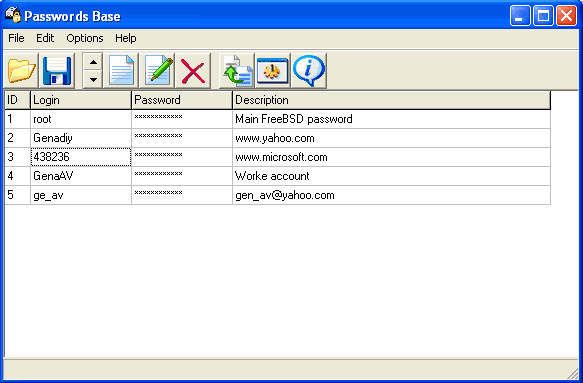
Task: Select ID cell 4
Action: [x=17, y=176]
